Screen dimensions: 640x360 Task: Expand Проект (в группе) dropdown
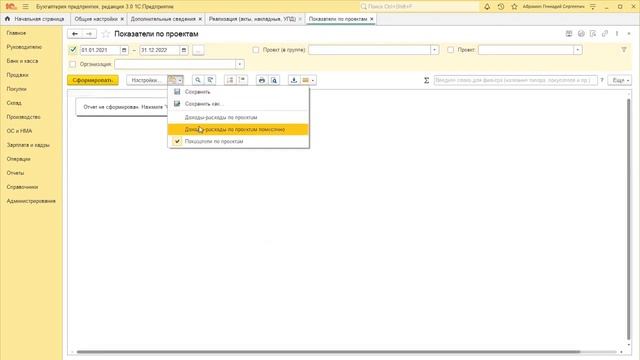click(435, 50)
